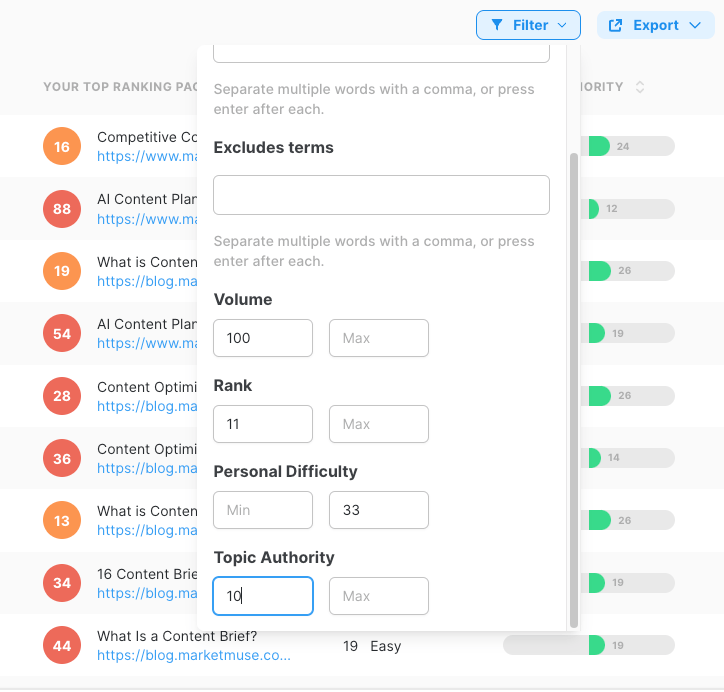The height and width of the screenshot is (692, 724).
Task: Click the Personal Difficulty max field showing 33
Action: [x=379, y=510]
